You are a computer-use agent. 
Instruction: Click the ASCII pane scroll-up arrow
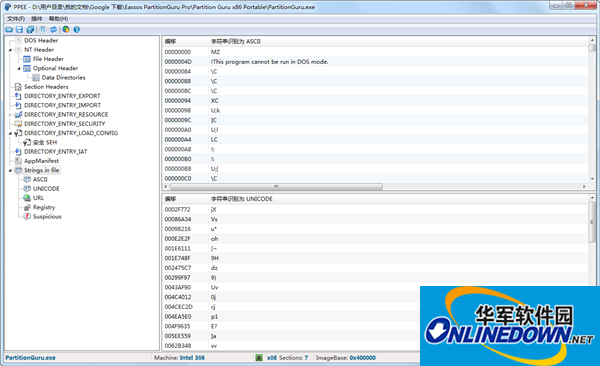pos(592,40)
